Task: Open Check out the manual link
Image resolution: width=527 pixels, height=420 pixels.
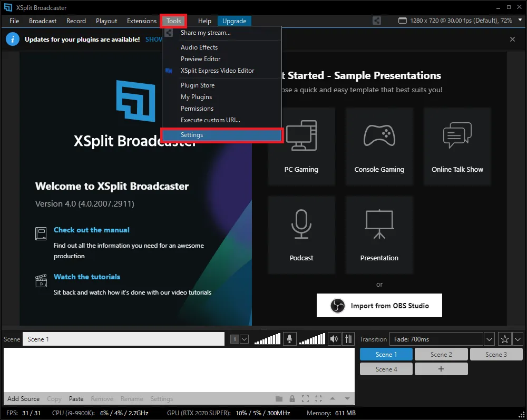Action: (91, 230)
